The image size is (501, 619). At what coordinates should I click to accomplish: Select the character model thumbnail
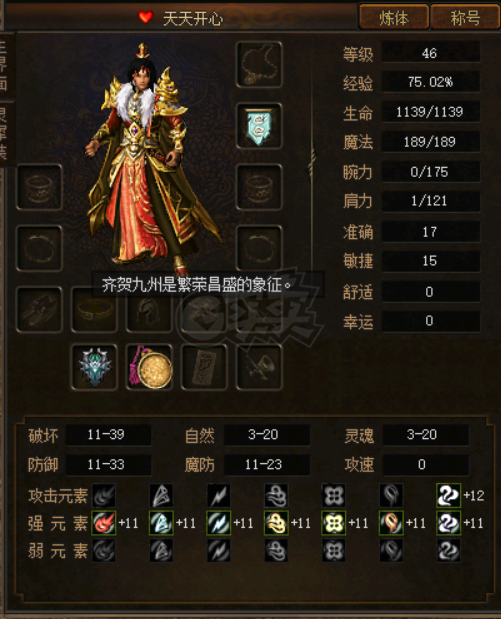pos(152,158)
